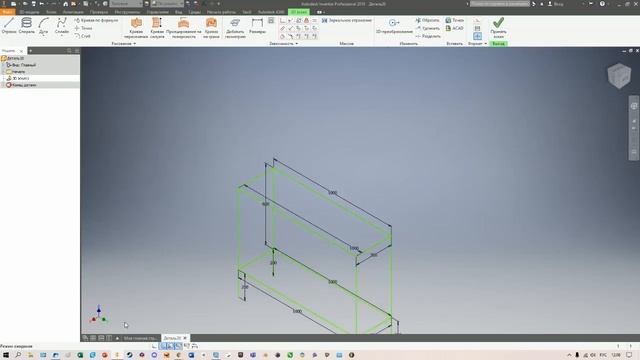
Task: Click the add browser panel plus button
Action: tap(31, 51)
